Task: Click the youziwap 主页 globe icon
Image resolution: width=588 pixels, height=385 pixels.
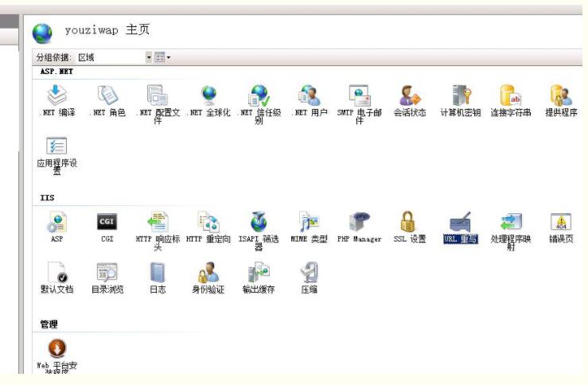Action: point(42,33)
